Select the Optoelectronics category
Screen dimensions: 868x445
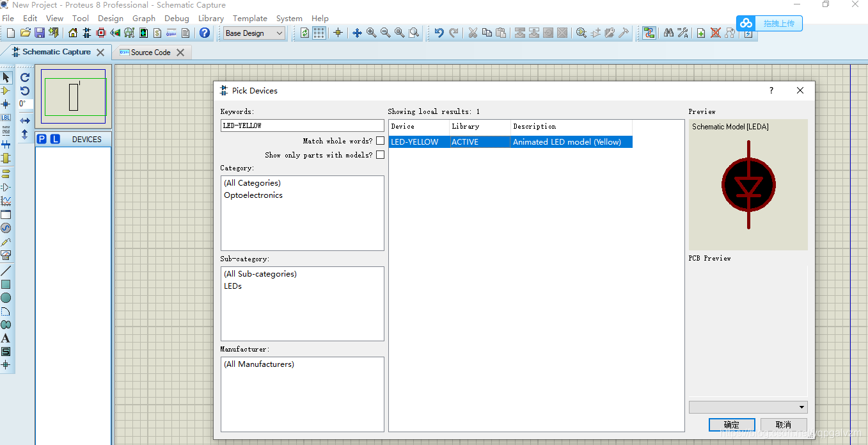click(x=253, y=195)
